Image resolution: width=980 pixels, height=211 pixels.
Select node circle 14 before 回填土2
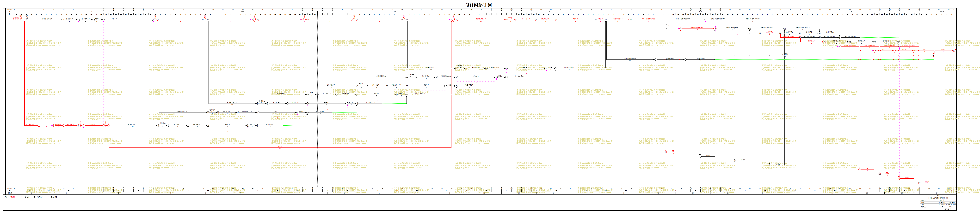coord(104,20)
